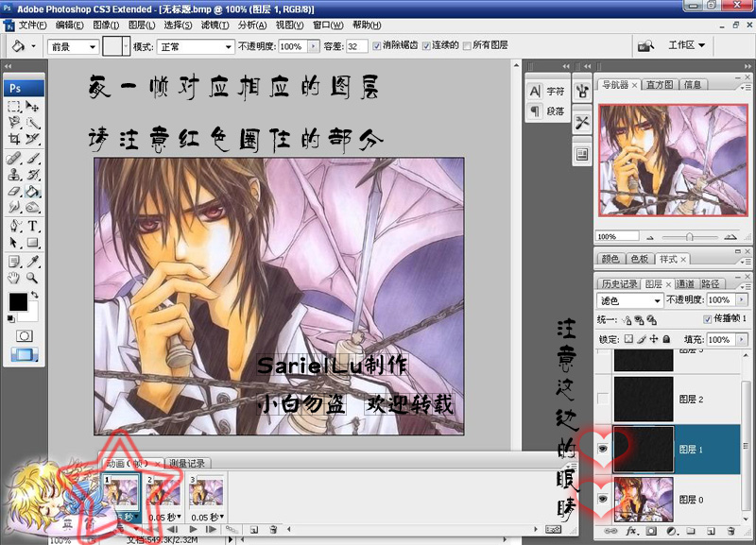Select the Pen tool
This screenshot has width=756, height=545.
tap(14, 226)
